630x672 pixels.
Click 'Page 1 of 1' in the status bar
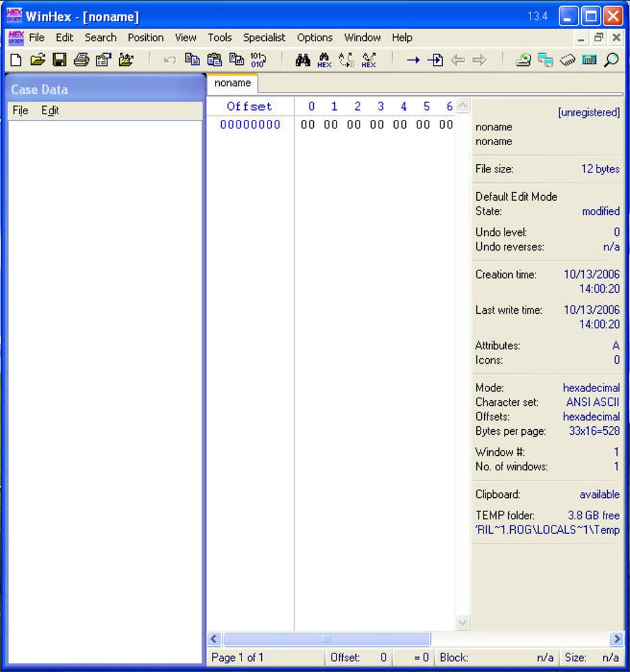click(238, 658)
